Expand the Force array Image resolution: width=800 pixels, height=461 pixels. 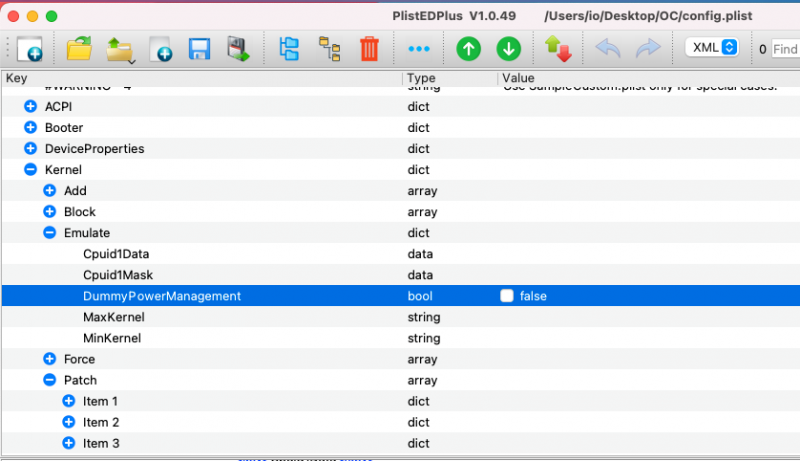point(49,358)
